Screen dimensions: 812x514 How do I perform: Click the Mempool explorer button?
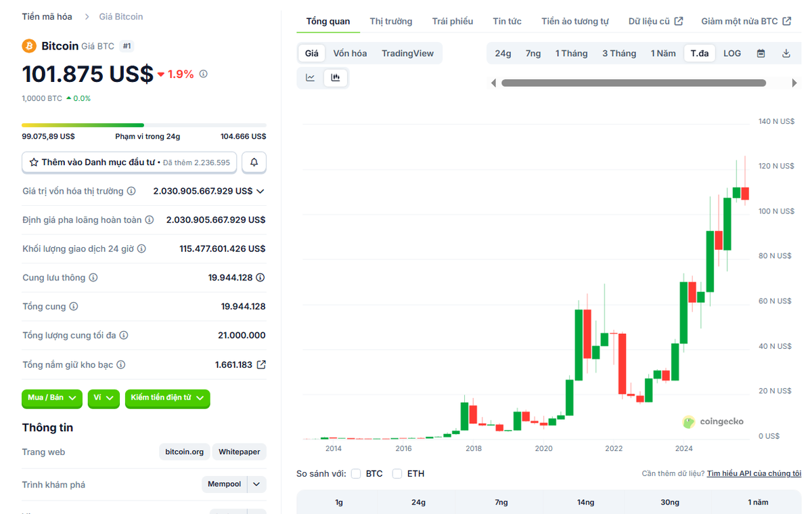(224, 484)
